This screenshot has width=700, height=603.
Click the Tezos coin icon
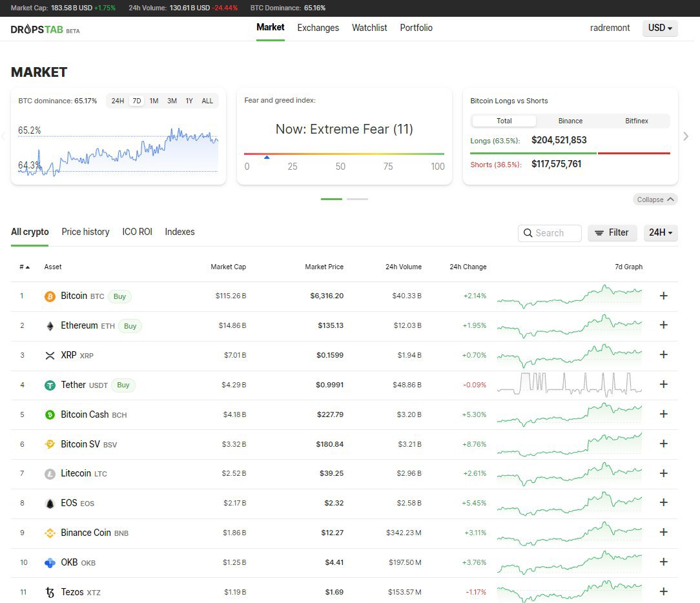[x=50, y=592]
